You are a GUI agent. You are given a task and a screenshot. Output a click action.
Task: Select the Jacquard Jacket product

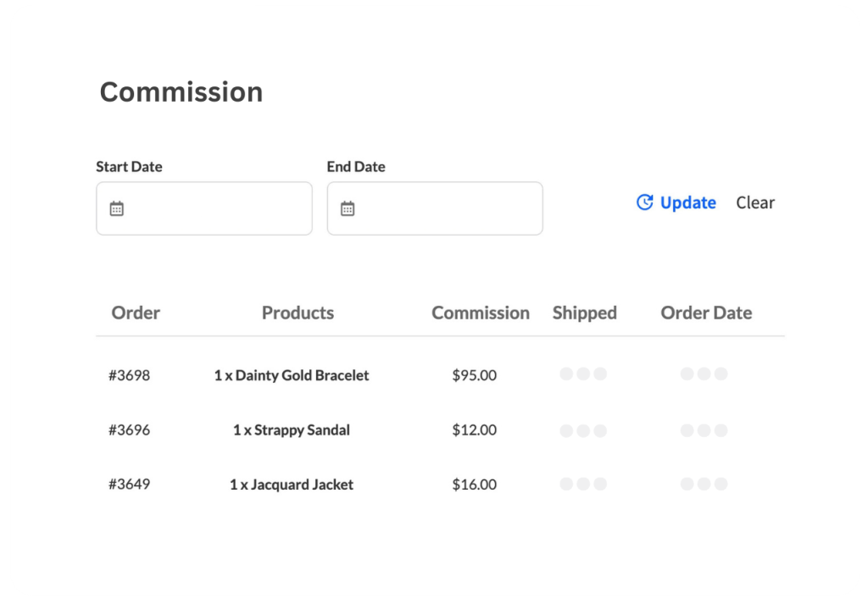pos(292,485)
